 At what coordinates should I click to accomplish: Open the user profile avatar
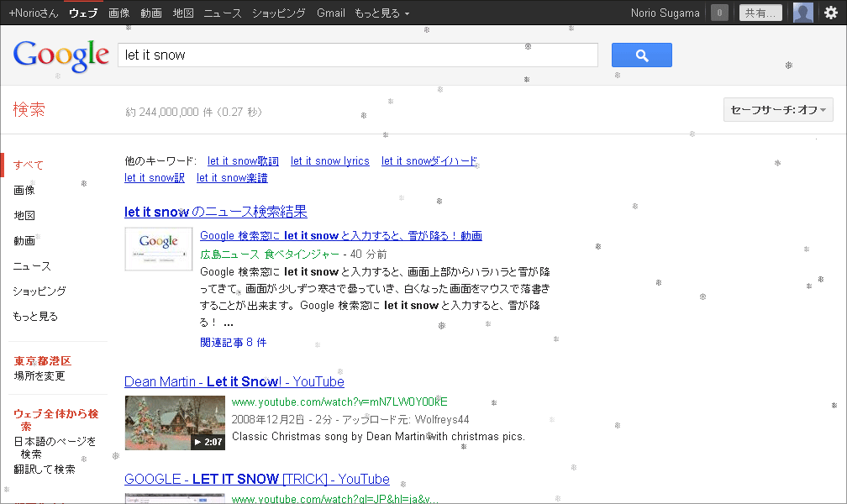(x=803, y=13)
